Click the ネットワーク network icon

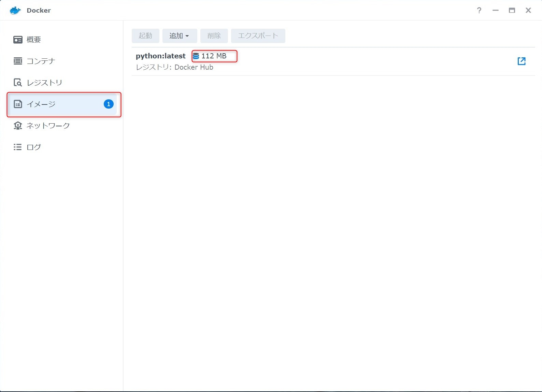click(18, 126)
